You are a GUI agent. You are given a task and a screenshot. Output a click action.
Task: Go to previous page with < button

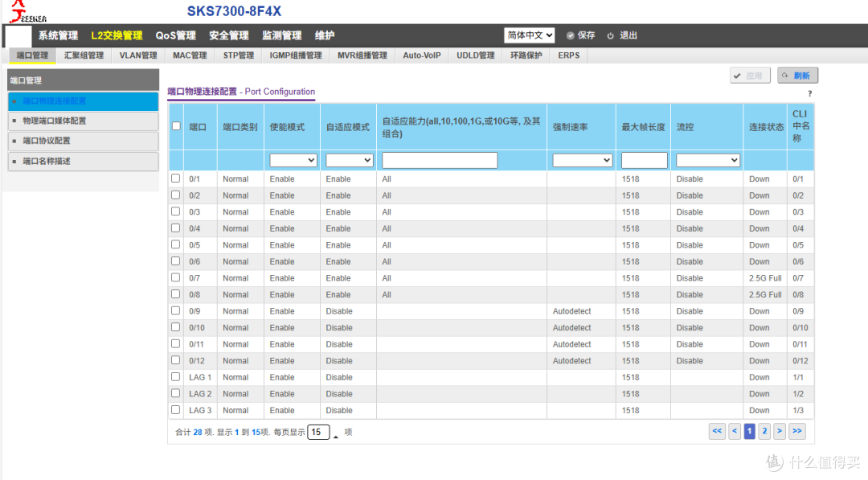click(x=735, y=431)
